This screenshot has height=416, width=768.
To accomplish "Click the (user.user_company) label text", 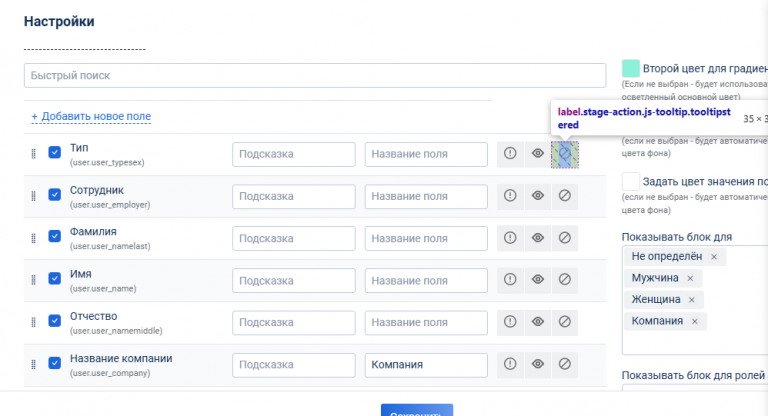I will [110, 373].
